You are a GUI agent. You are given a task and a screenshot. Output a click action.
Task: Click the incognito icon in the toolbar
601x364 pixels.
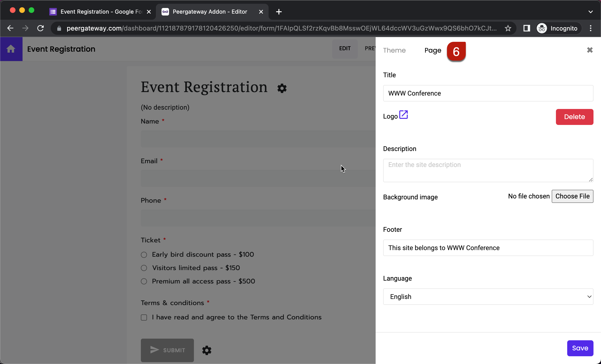click(x=541, y=28)
